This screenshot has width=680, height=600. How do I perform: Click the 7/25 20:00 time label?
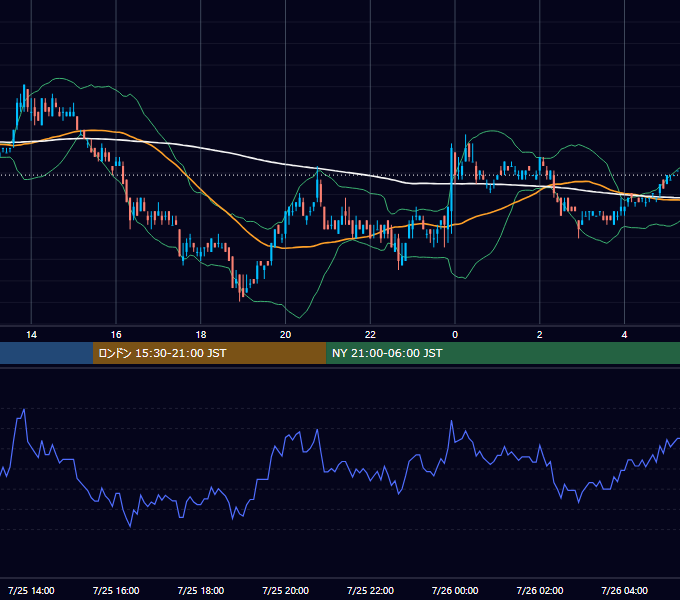pos(285,590)
